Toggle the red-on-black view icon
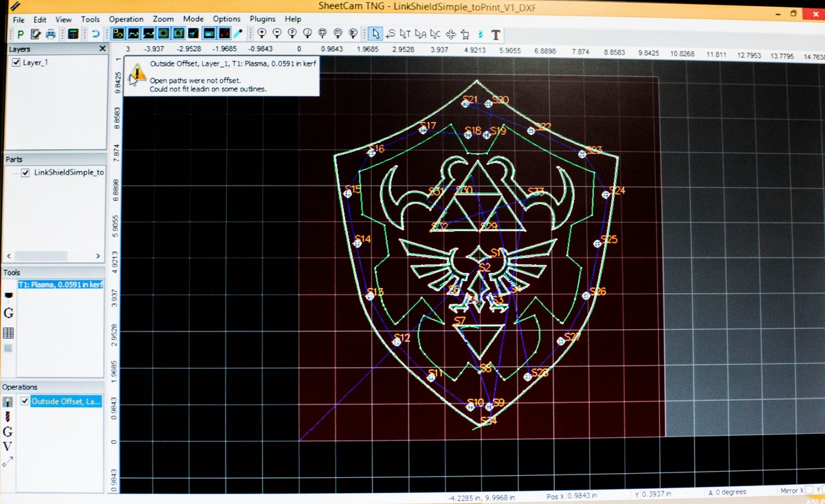 point(223,33)
